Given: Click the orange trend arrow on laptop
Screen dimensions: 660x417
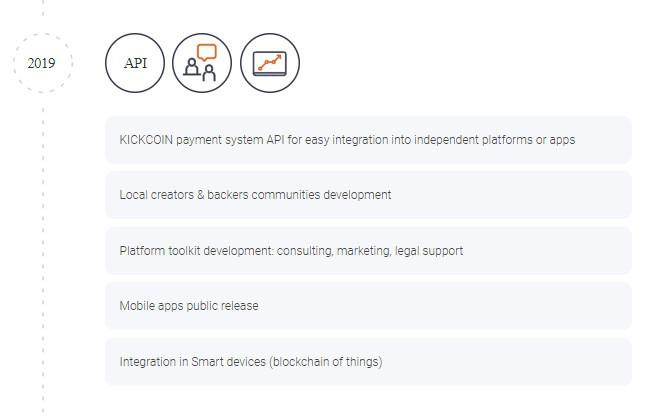Looking at the screenshot, I should (x=270, y=62).
